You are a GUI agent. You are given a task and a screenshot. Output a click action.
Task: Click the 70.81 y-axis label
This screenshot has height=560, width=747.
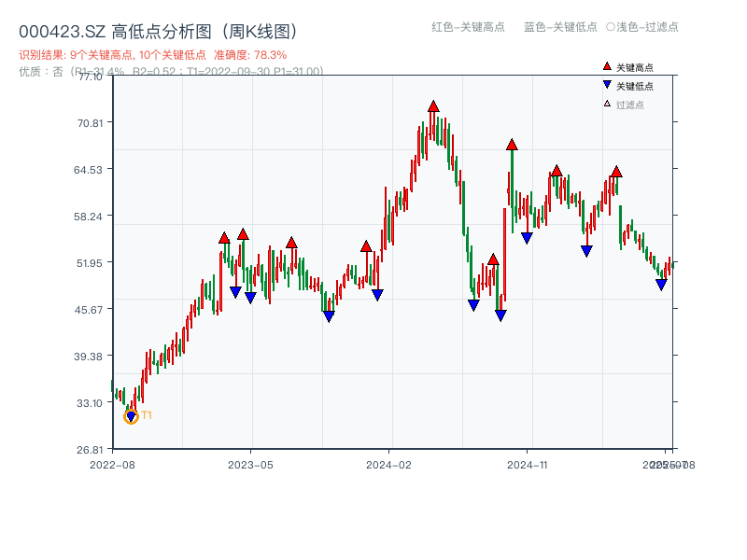(x=90, y=123)
